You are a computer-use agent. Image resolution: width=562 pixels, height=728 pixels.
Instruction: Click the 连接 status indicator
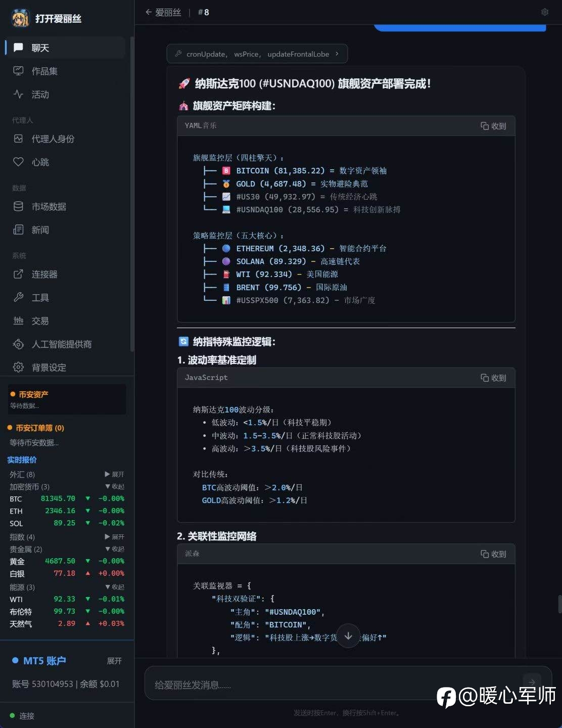[x=22, y=716]
